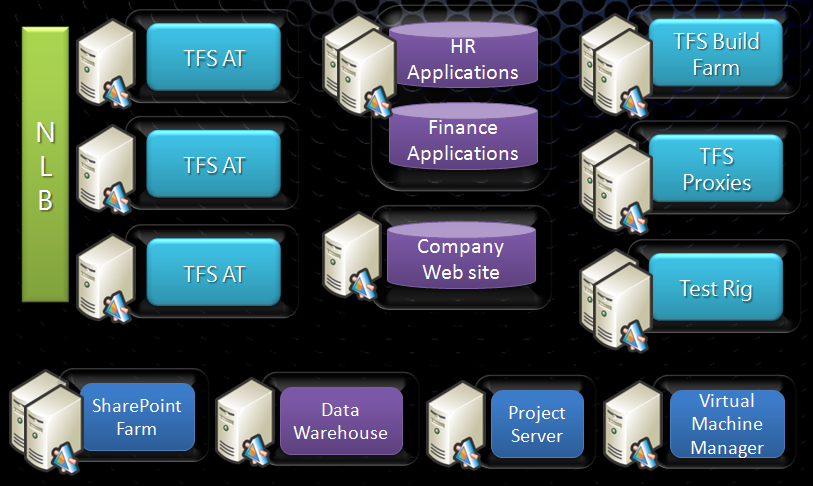Screen dimensions: 813x486
Task: Click the green NLB vertical bar
Action: [x=45, y=164]
